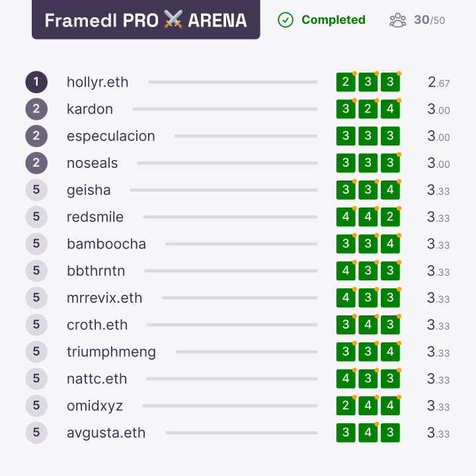Screen dimensions: 476x476
Task: Click kardon's middle score tile showing 2
Action: 368,109
